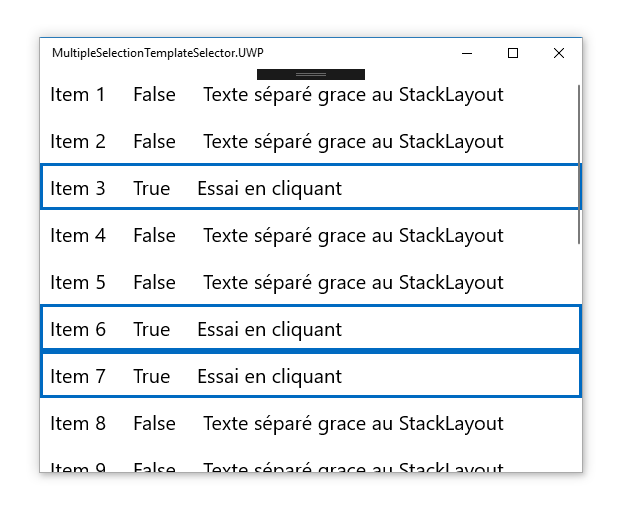
Task: Click the "True" value in Item 3
Action: coord(152,188)
